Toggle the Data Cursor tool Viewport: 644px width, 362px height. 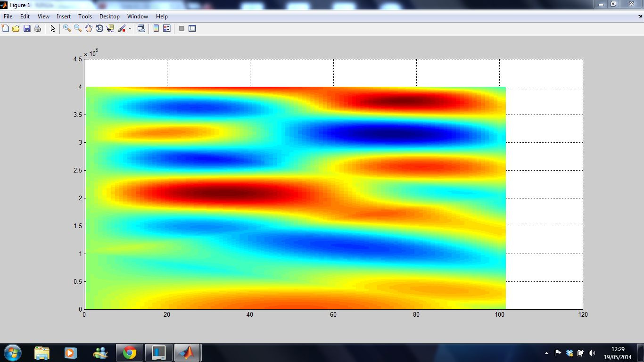click(110, 29)
